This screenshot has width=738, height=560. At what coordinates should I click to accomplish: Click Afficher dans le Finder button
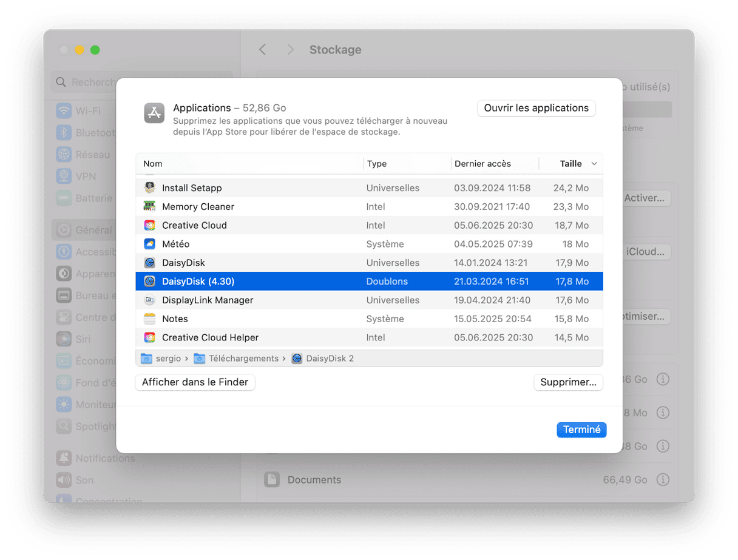[195, 382]
